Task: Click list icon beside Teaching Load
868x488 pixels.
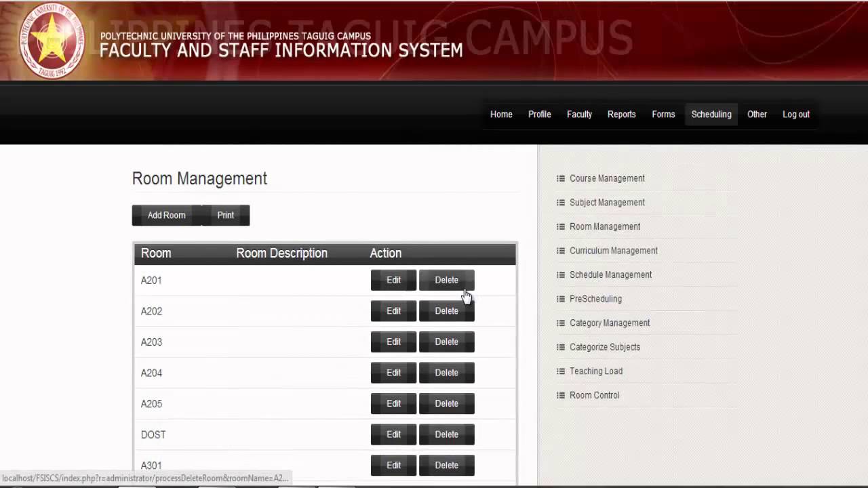Action: pos(561,371)
